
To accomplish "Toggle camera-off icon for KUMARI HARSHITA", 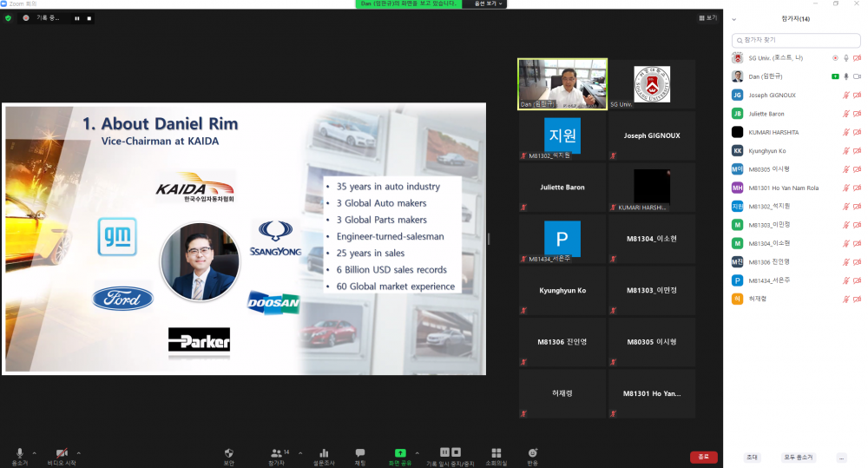I will click(857, 132).
